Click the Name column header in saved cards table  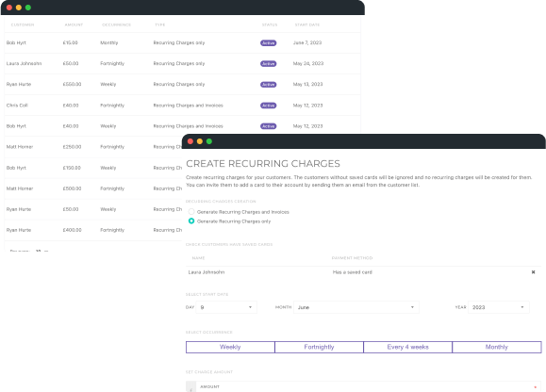click(x=198, y=258)
